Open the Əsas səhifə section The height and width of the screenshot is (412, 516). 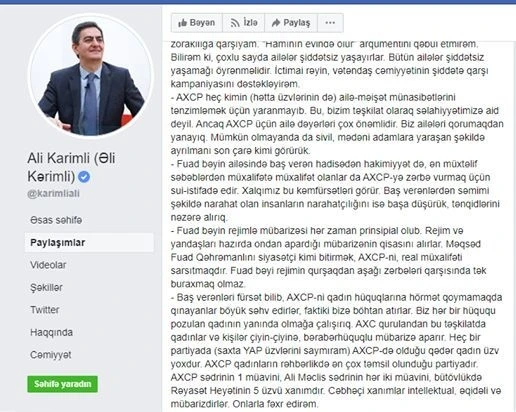[x=56, y=220]
